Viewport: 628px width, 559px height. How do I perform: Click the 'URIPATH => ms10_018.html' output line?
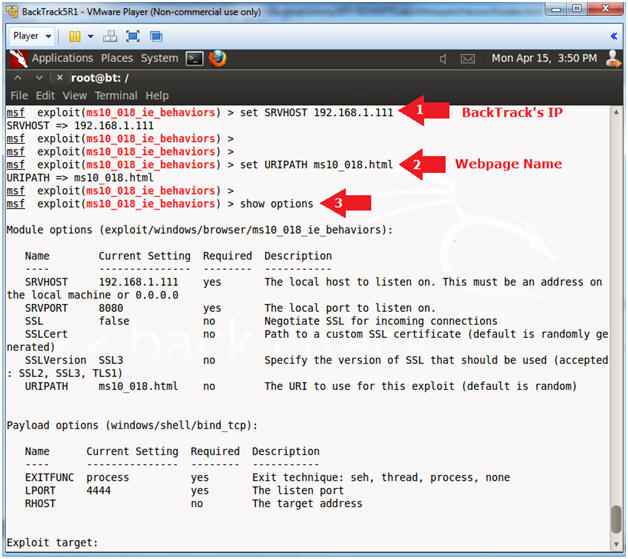(80, 178)
